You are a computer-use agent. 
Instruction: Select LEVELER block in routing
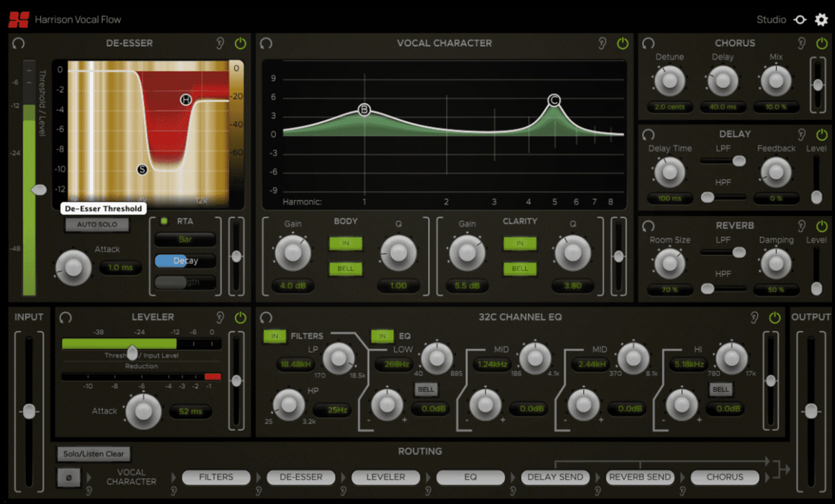pos(385,477)
